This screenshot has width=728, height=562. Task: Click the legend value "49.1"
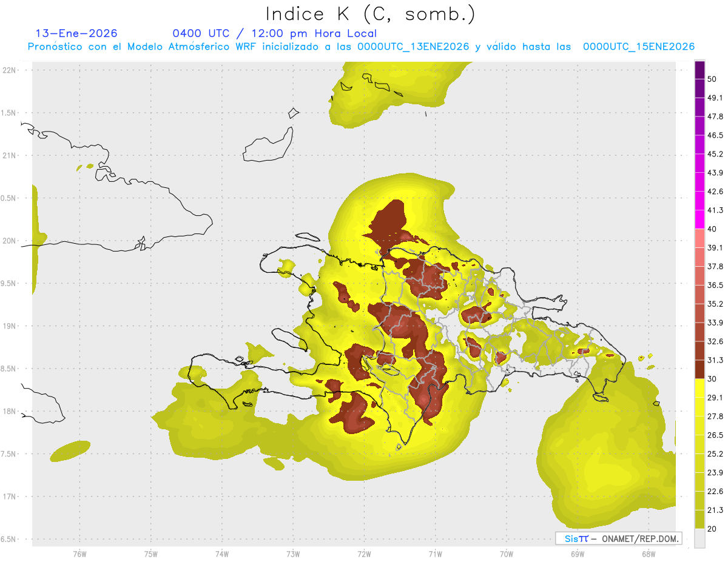[715, 98]
